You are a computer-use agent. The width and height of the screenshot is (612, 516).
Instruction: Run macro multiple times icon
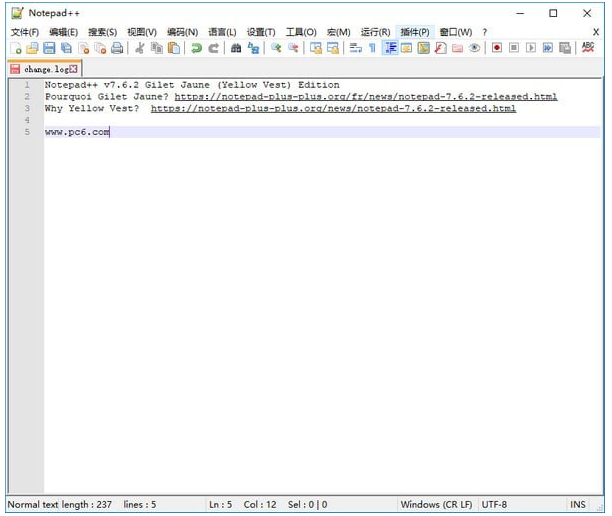(x=548, y=48)
